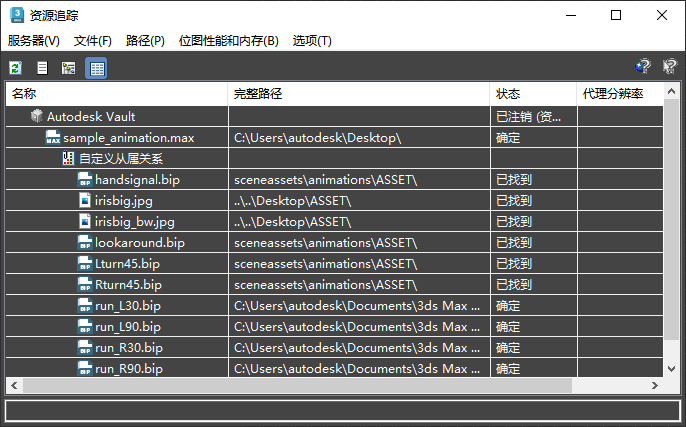This screenshot has width=686, height=427.
Task: Open the 位图性能和内存(B) menu
Action: click(228, 41)
